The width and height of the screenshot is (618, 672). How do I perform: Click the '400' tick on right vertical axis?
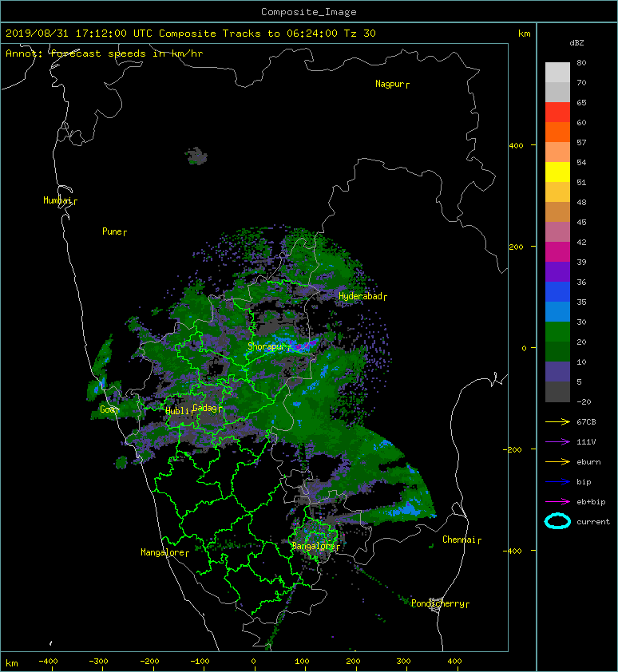pos(516,146)
